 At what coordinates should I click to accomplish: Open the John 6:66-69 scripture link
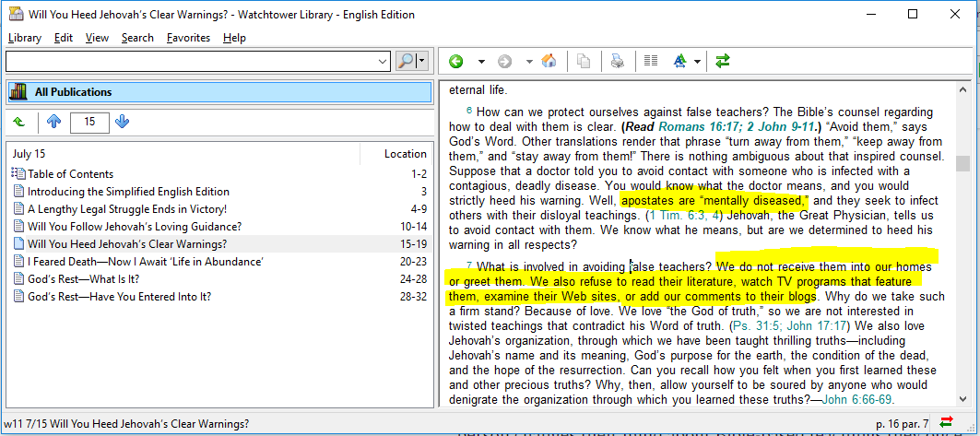pyautogui.click(x=856, y=399)
